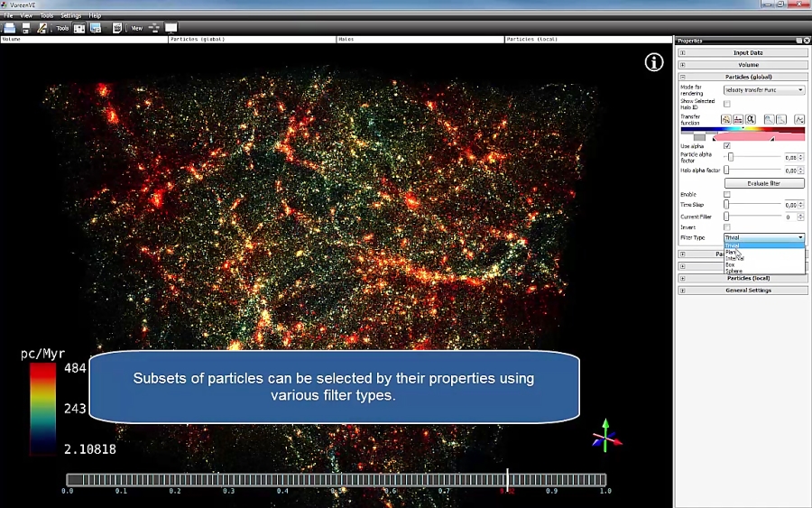Open workspace icon in toolbar
The image size is (812, 508).
click(9, 28)
